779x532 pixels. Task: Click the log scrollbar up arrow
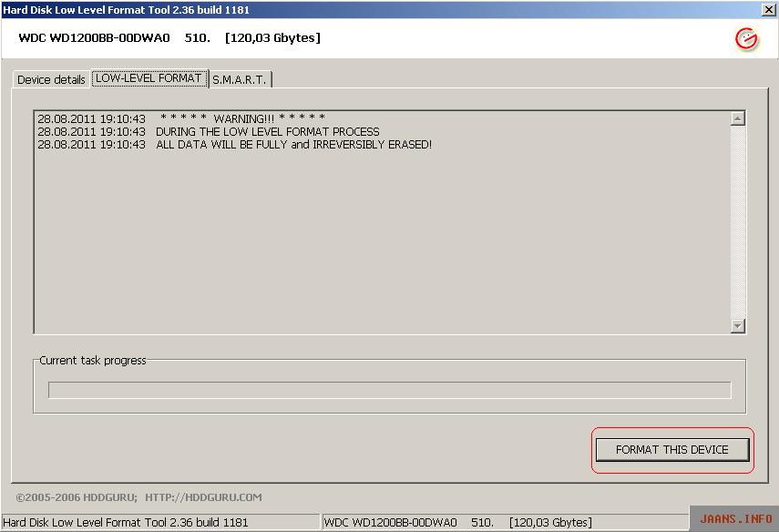coord(737,118)
